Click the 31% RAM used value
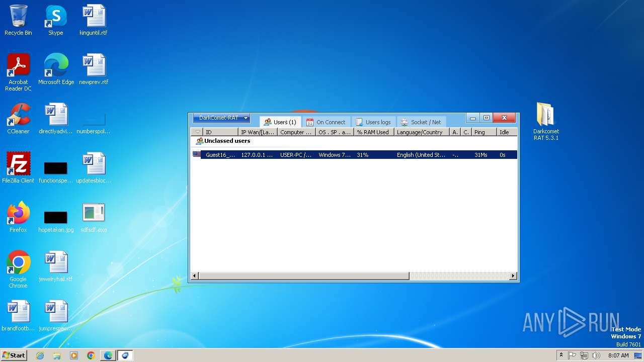 362,155
